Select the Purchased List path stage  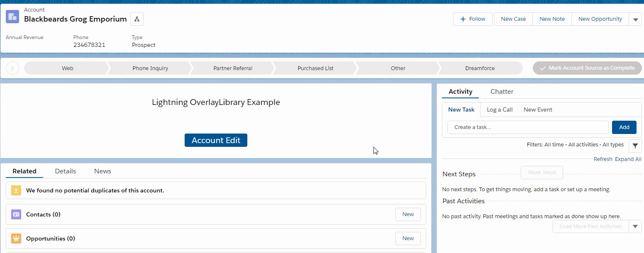315,68
